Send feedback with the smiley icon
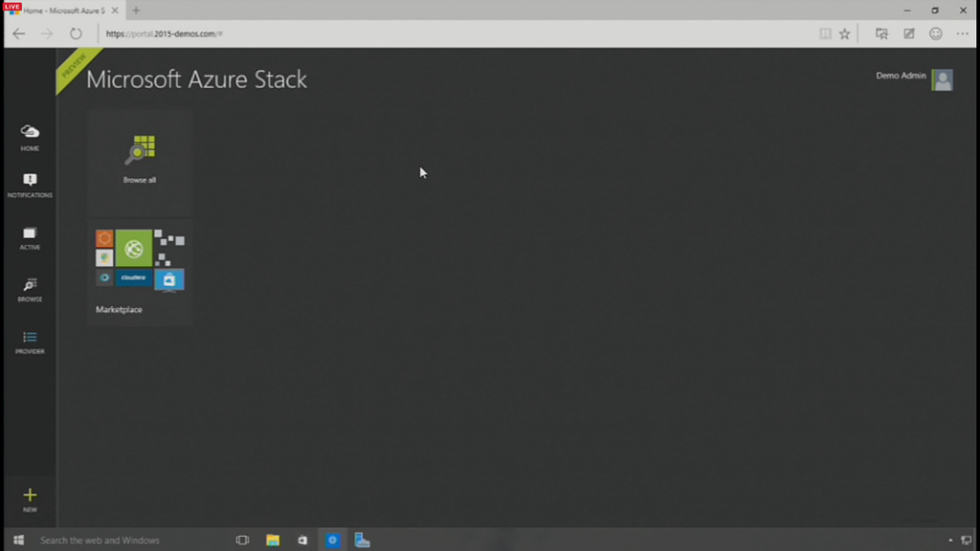The height and width of the screenshot is (551, 980). click(935, 33)
